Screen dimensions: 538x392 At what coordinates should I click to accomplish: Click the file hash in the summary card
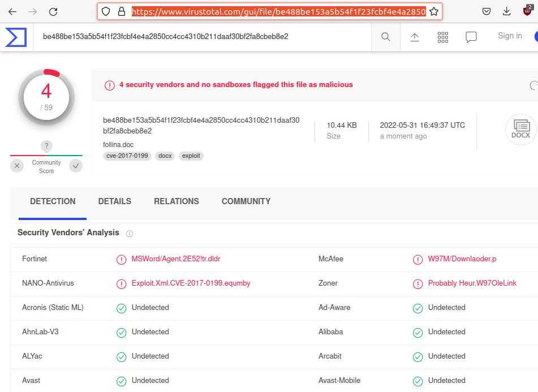[x=201, y=126]
